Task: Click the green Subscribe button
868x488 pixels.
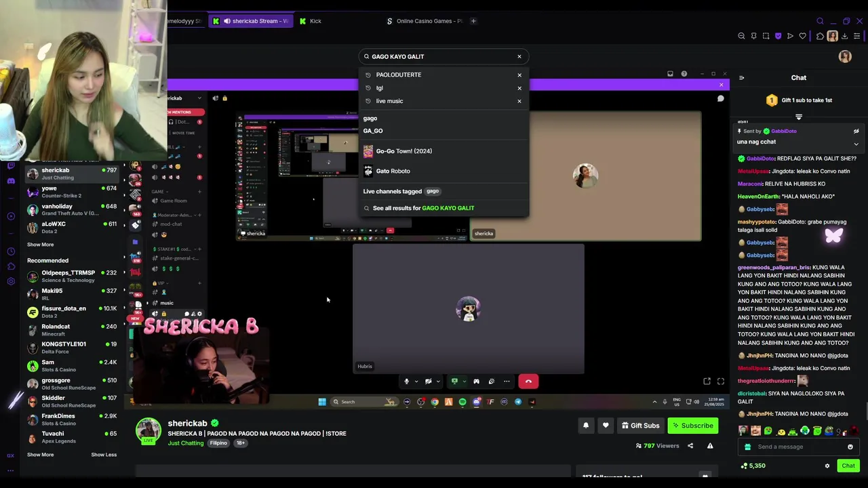Action: tap(693, 426)
